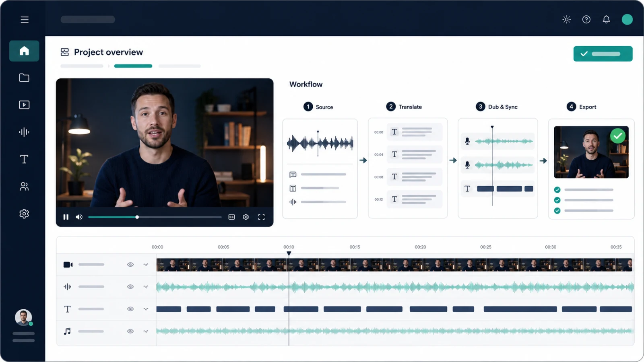Toggle the brightness theme sun icon
Screen dimensions: 644x362
point(567,19)
